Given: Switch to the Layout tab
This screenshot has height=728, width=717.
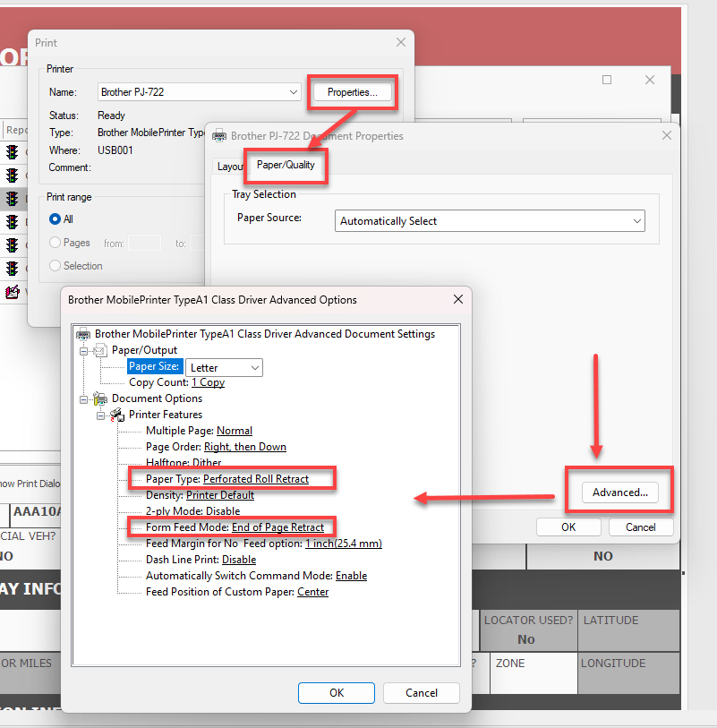Looking at the screenshot, I should pyautogui.click(x=230, y=167).
